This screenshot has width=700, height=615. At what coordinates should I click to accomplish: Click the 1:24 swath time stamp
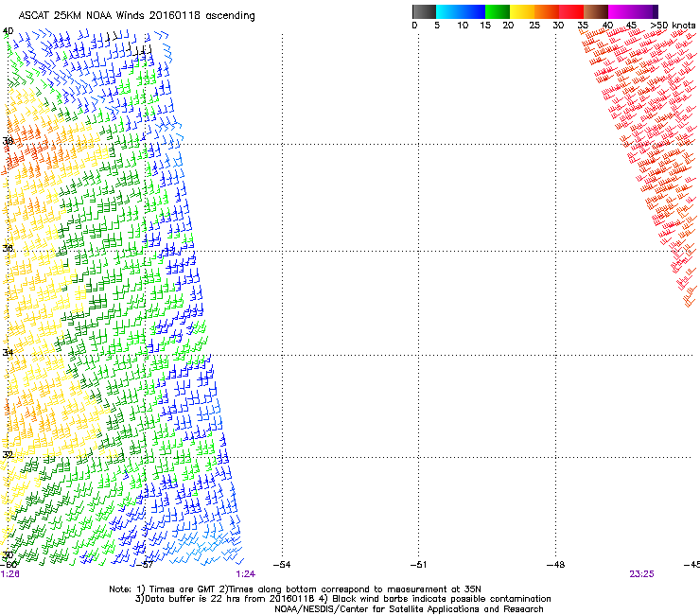(x=246, y=574)
